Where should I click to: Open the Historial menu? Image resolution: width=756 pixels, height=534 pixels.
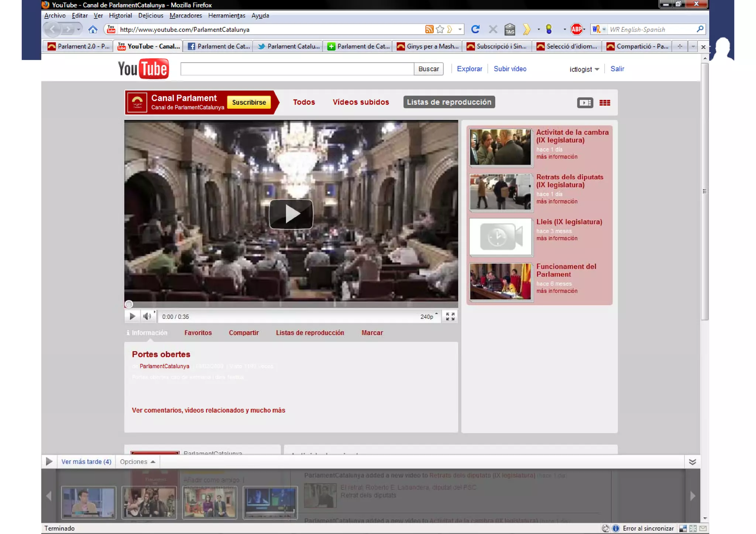[120, 15]
